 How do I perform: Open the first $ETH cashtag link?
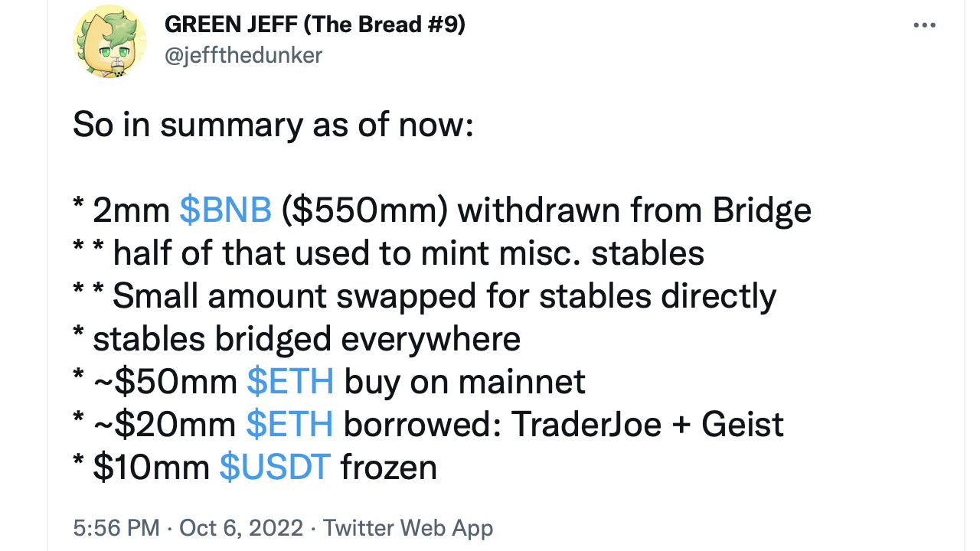290,381
